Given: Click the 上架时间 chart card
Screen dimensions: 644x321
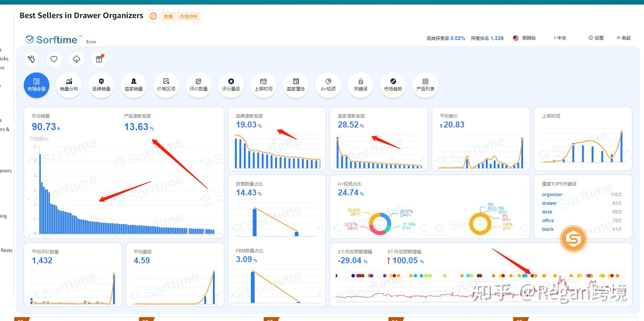Looking at the screenshot, I should click(583, 139).
